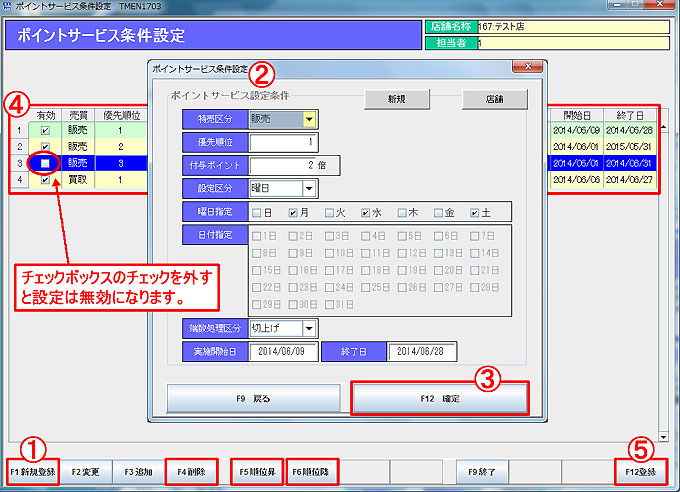Select the 2014/06/27 end date cell
This screenshot has height=492, width=680.
pos(629,180)
